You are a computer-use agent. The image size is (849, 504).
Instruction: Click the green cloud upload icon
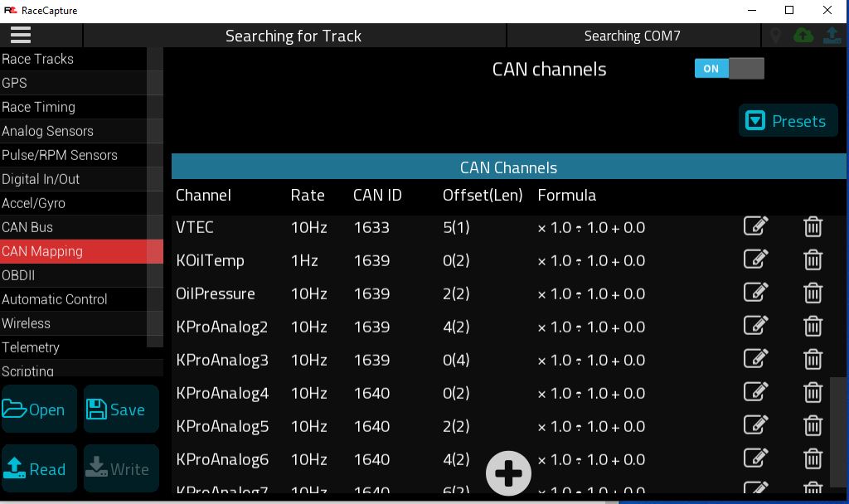coord(803,36)
